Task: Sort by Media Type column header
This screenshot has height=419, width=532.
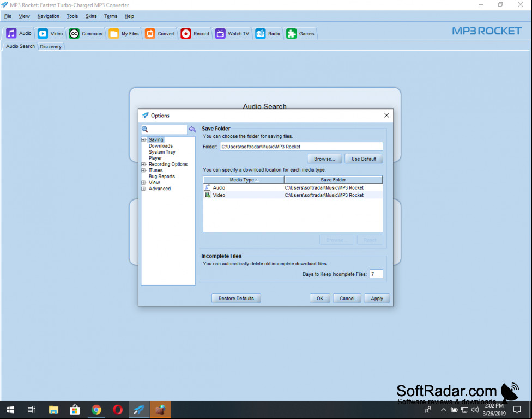Action: tap(244, 179)
